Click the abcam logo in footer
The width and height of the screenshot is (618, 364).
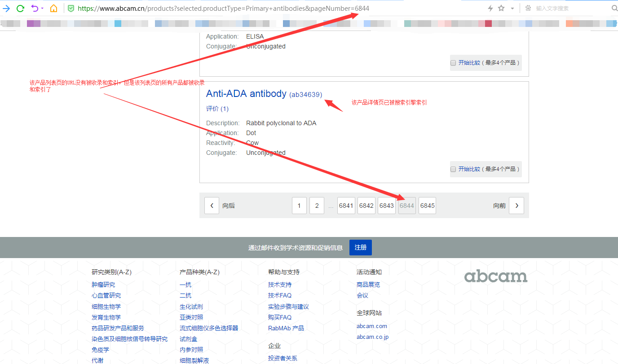[495, 276]
